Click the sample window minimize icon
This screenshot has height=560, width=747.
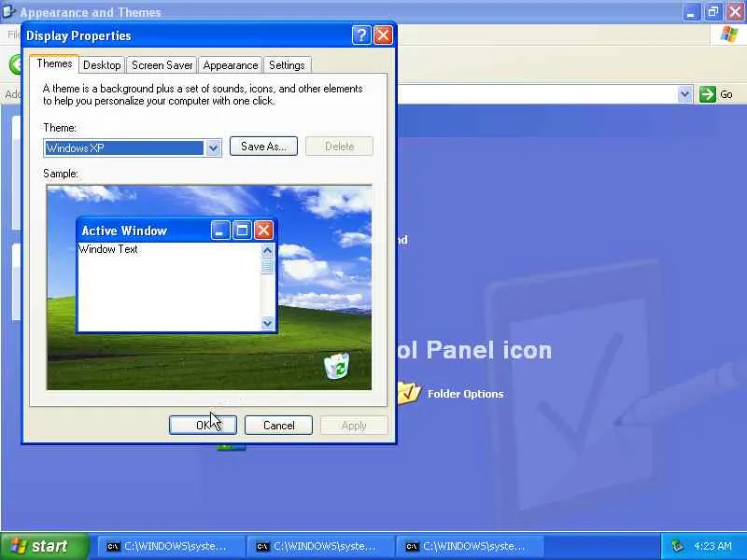click(220, 231)
